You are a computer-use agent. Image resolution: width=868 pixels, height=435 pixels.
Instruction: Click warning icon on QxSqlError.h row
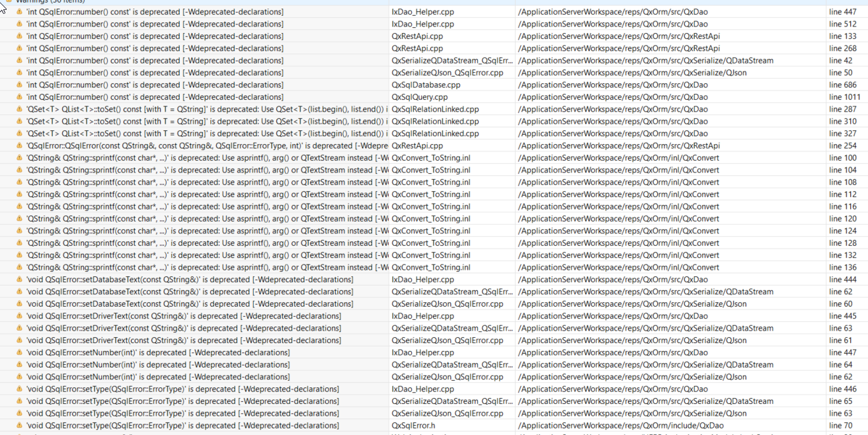pyautogui.click(x=20, y=426)
